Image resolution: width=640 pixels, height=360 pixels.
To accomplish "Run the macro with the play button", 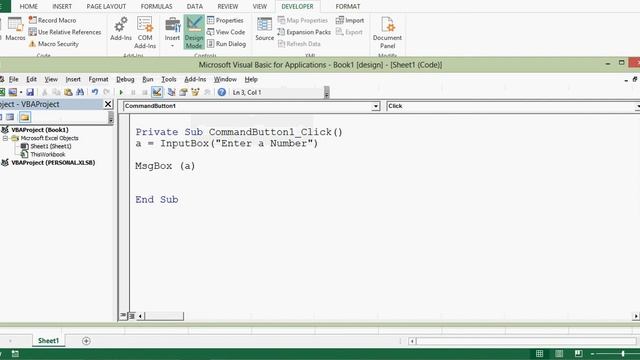I will tap(121, 92).
